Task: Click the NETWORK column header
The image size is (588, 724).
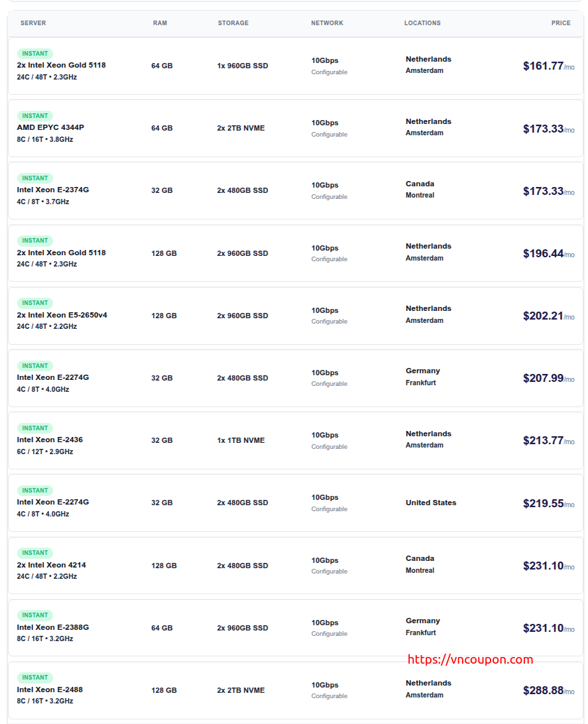Action: pos(327,23)
